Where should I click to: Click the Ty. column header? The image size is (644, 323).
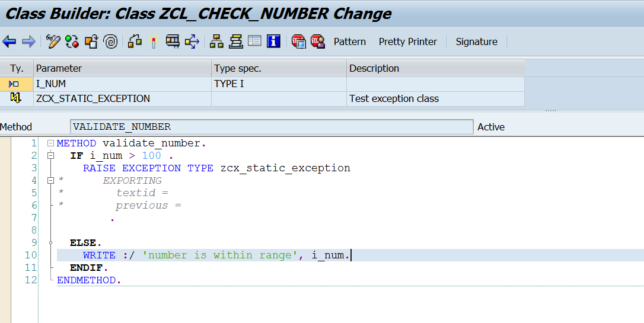pyautogui.click(x=17, y=68)
